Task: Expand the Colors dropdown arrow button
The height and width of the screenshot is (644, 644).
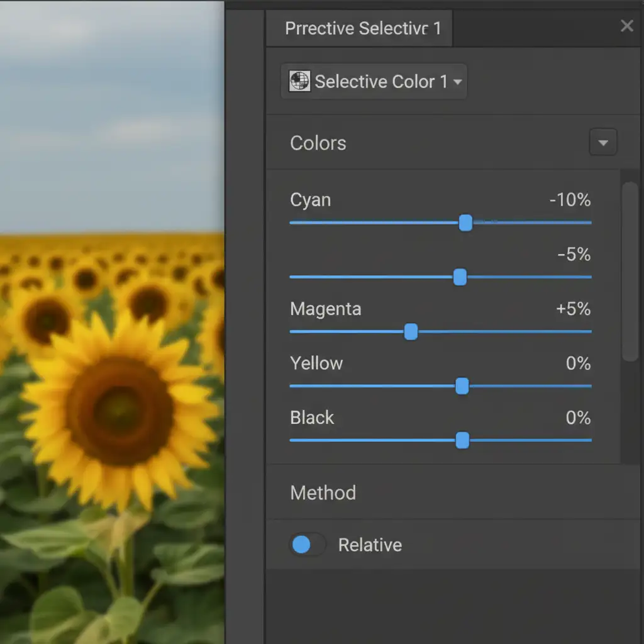Action: point(602,142)
